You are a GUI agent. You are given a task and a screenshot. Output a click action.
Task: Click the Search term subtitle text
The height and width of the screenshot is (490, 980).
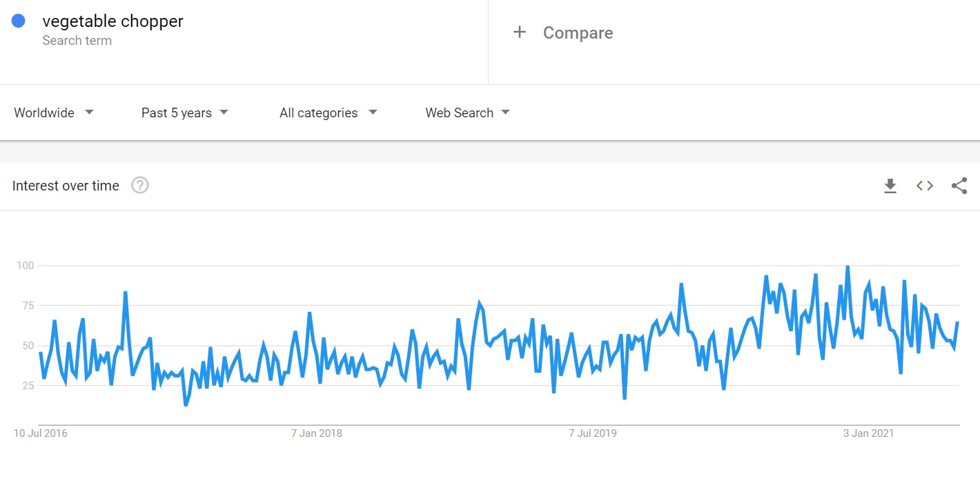click(77, 40)
